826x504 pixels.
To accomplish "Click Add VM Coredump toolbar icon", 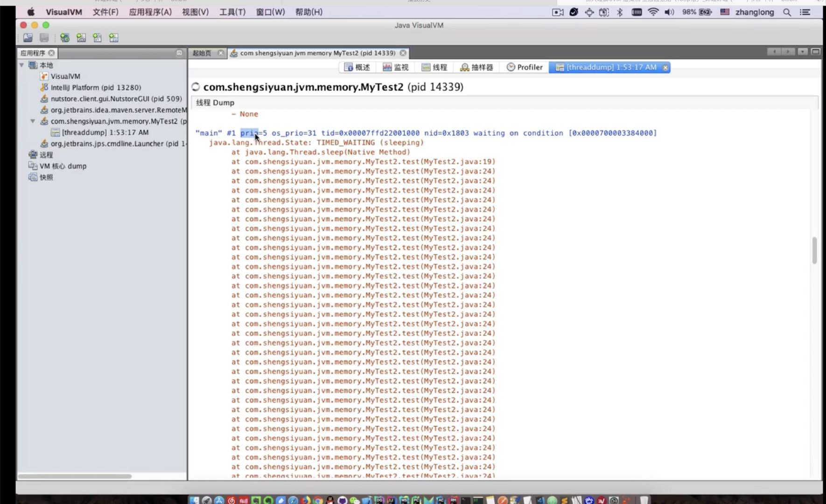I will coord(97,38).
